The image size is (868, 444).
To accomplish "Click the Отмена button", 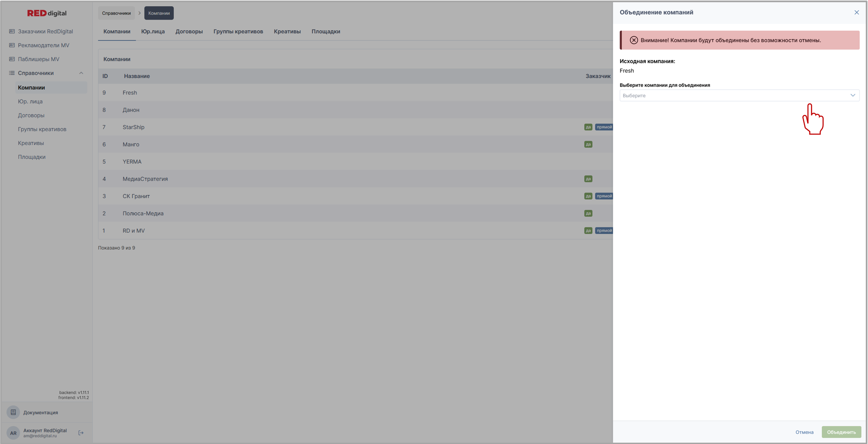I will pos(804,432).
